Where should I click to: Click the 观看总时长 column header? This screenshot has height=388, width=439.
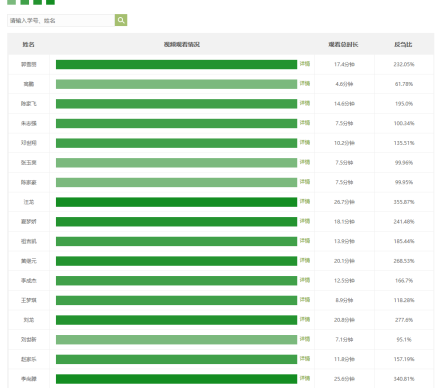343,44
